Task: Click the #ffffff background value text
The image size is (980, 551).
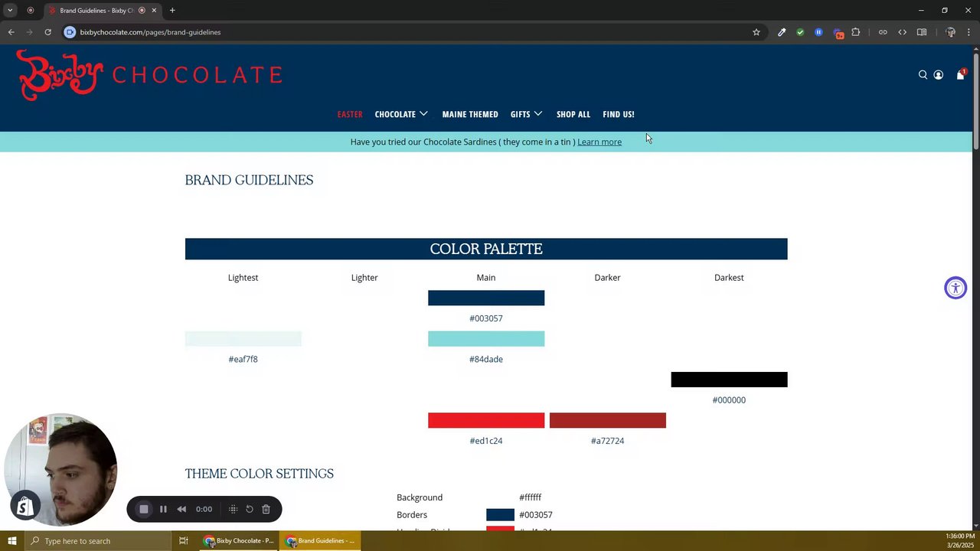Action: 531,497
